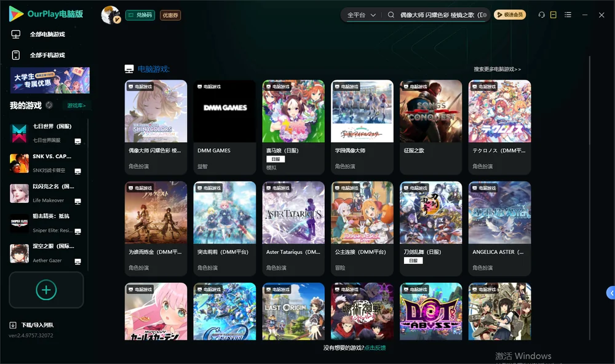Open the schoolgirls with rifles game card
This screenshot has height=364, width=615.
click(499, 312)
